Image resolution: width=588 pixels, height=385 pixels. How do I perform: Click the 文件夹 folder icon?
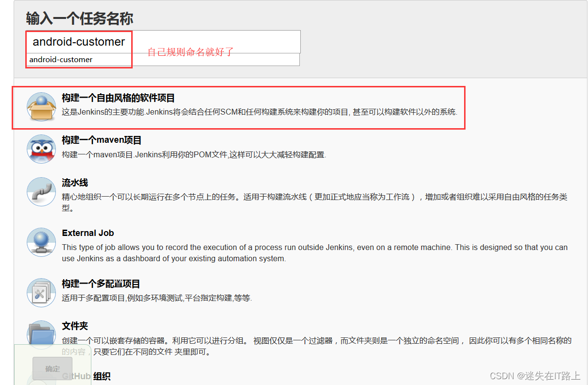point(41,335)
